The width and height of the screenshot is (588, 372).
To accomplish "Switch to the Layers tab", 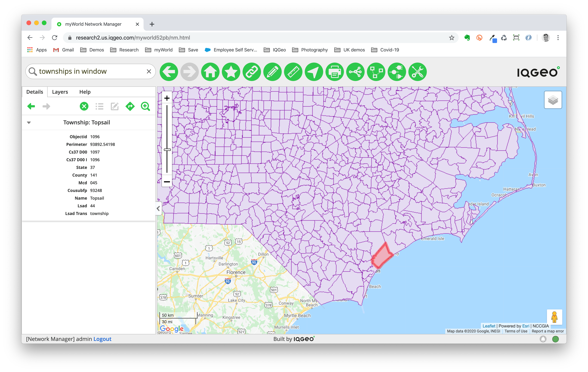I will click(59, 92).
